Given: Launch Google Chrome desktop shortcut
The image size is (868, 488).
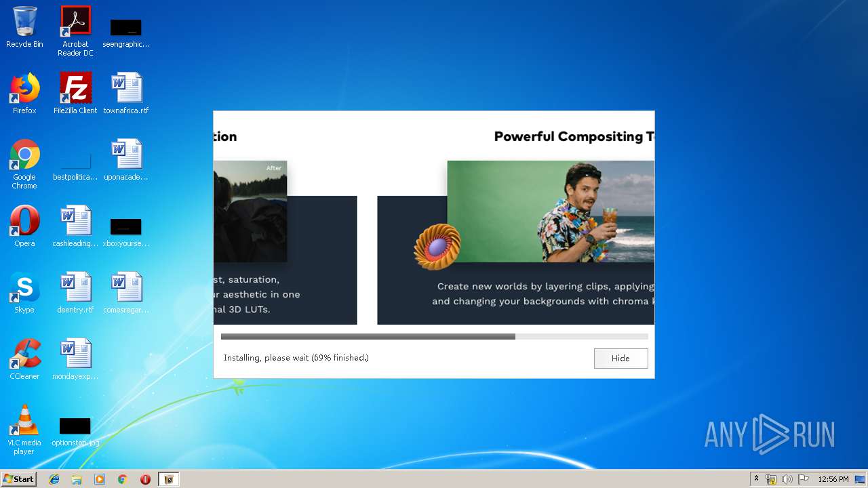Looking at the screenshot, I should (24, 164).
